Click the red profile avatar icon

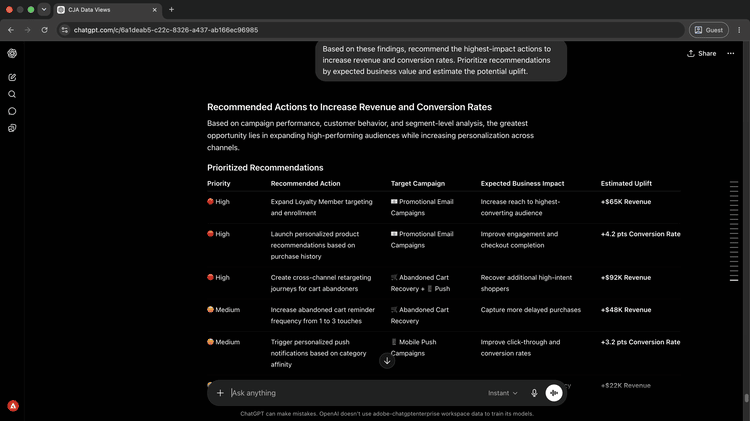[13, 406]
